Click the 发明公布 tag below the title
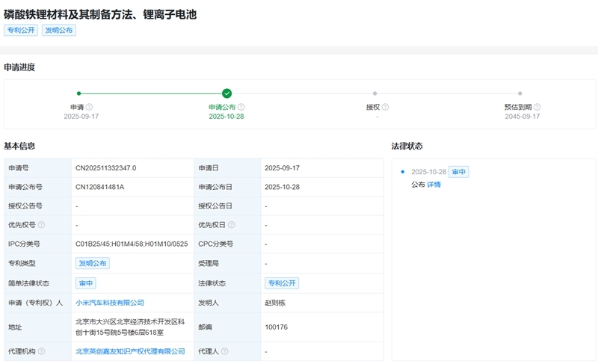The height and width of the screenshot is (364, 598). 59,31
